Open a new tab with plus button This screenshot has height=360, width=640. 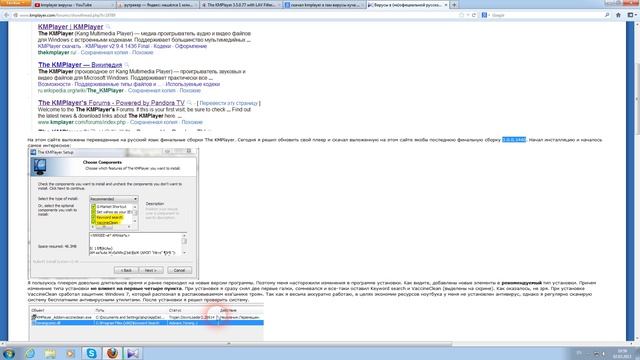(x=454, y=5)
